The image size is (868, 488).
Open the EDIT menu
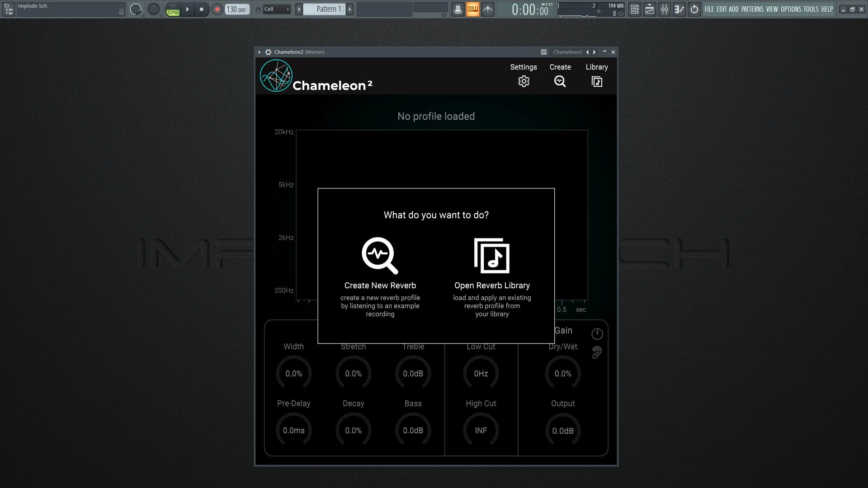pyautogui.click(x=722, y=9)
